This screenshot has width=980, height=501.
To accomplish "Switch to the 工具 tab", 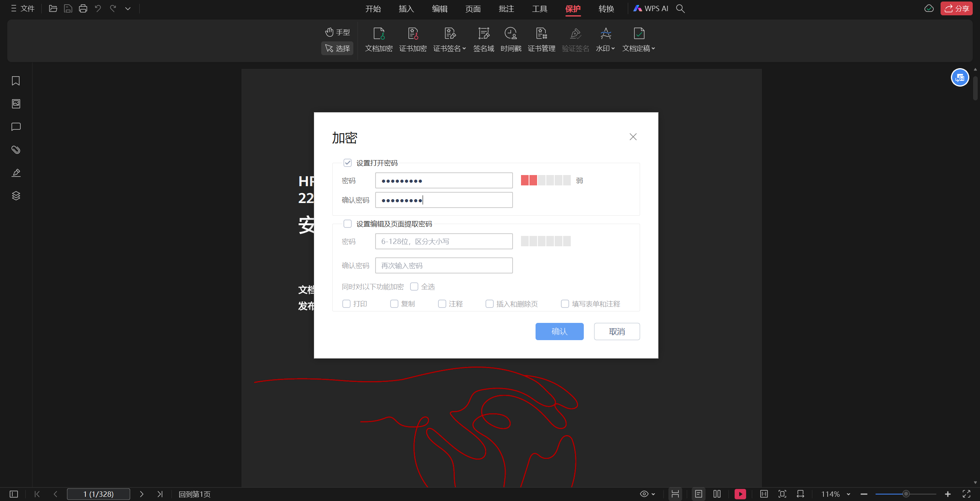I will pos(539,8).
